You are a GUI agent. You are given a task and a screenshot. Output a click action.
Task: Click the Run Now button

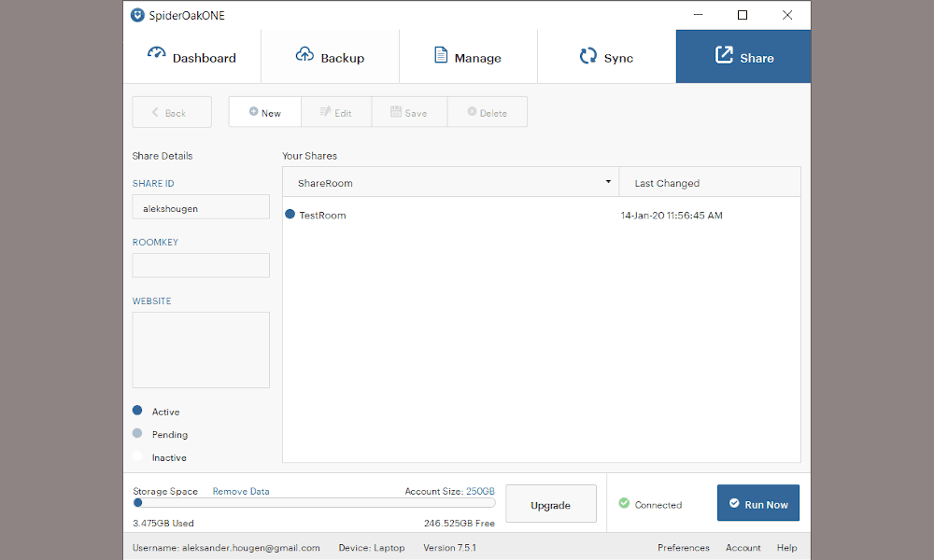758,503
